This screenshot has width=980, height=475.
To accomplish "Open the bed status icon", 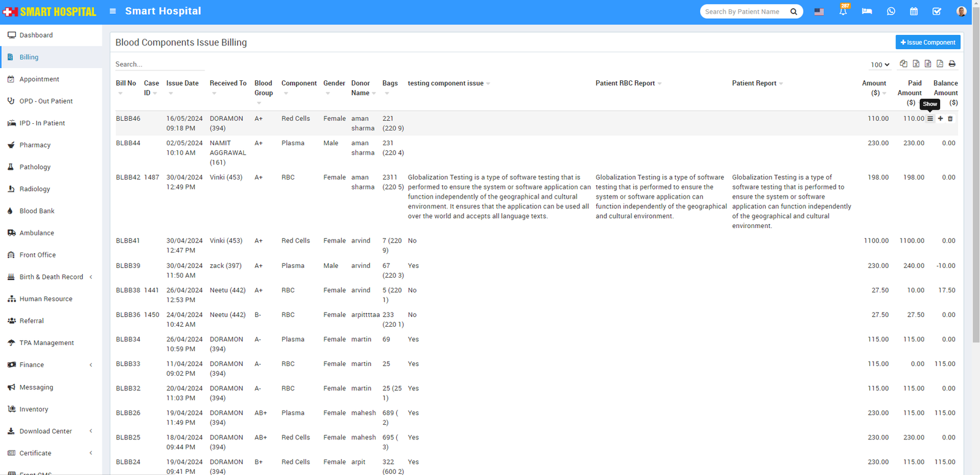I will click(x=867, y=12).
